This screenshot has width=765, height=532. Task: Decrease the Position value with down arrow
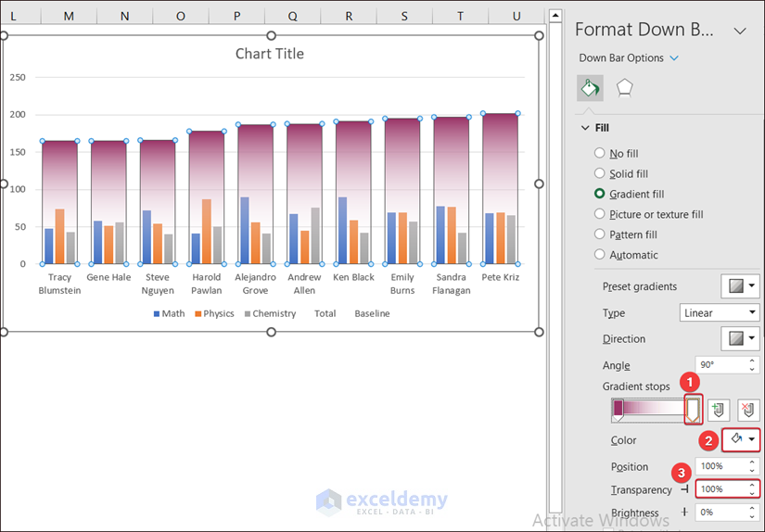(752, 471)
